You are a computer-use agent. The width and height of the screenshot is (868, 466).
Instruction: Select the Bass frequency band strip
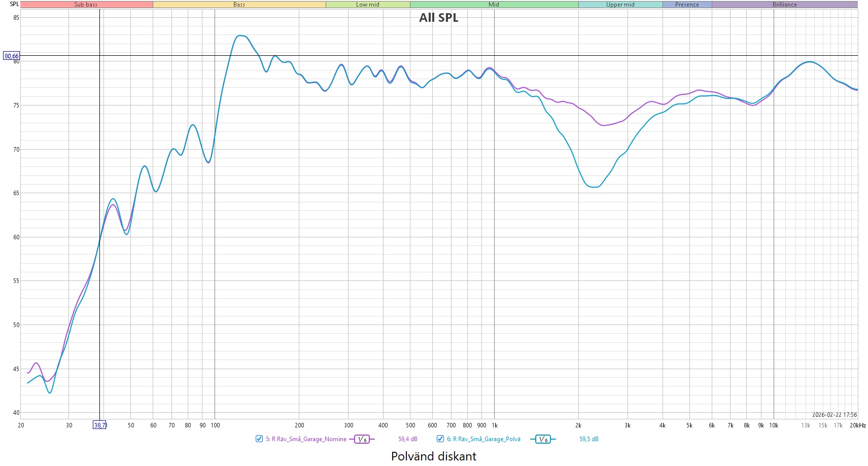[x=239, y=5]
